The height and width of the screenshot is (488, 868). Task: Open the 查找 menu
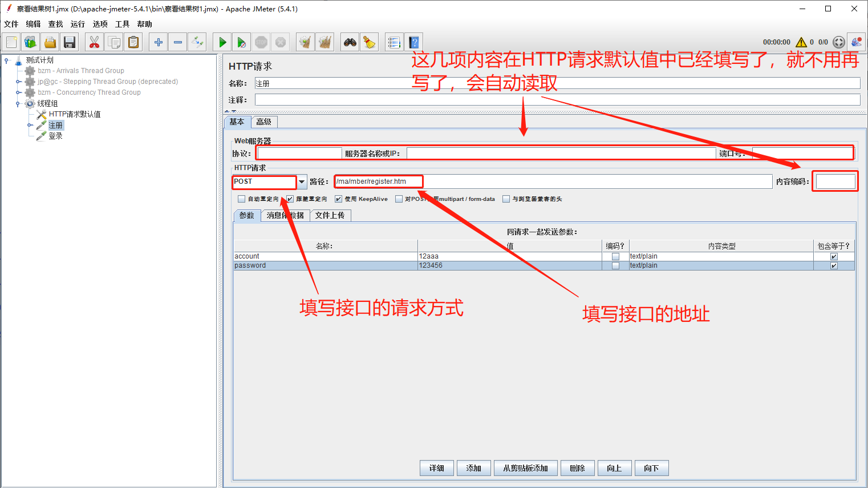[55, 24]
